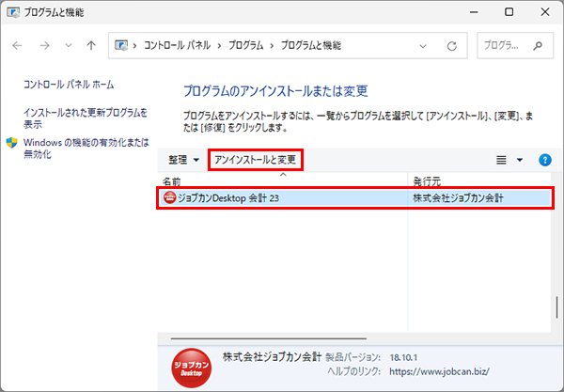Select プログラム breadcrumb segment

(x=245, y=45)
